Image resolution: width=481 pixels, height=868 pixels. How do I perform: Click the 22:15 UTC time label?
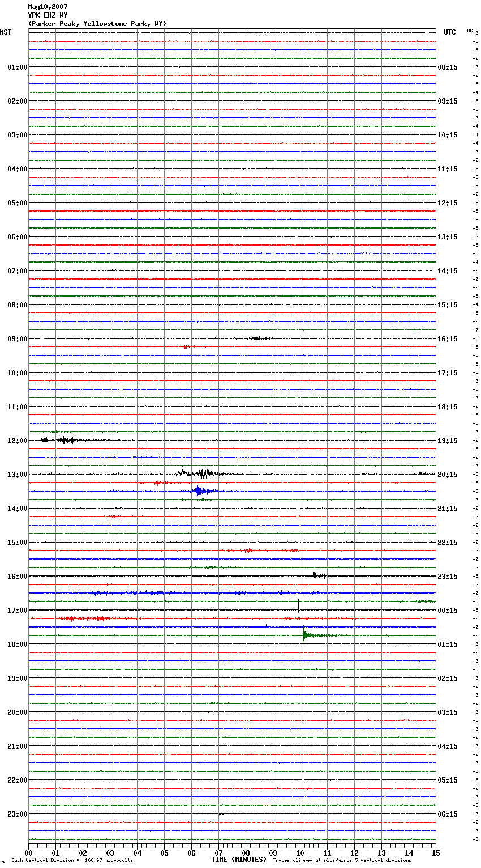pyautogui.click(x=448, y=543)
